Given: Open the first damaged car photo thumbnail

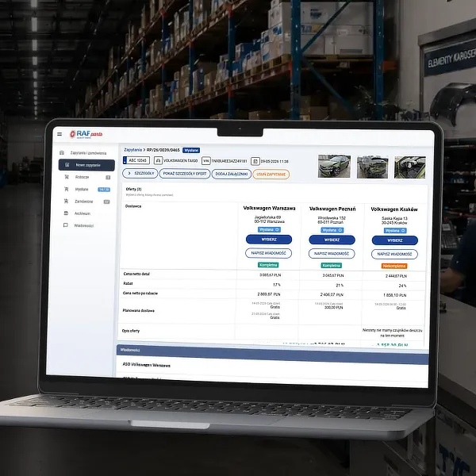Looking at the screenshot, I should pos(334,167).
